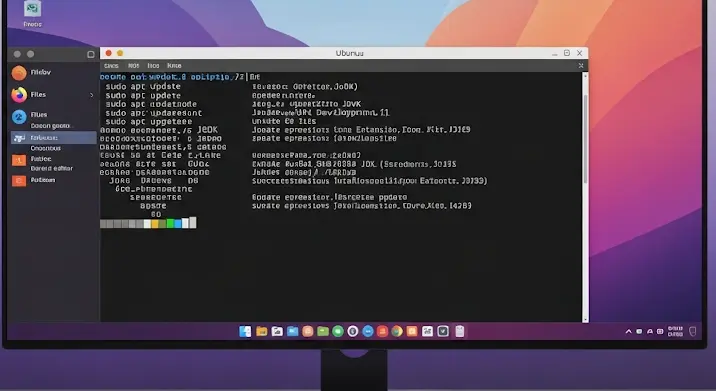Viewport: 716px width, 391px height.
Task: Click the green swatch in terminal color row
Action: pos(170,224)
